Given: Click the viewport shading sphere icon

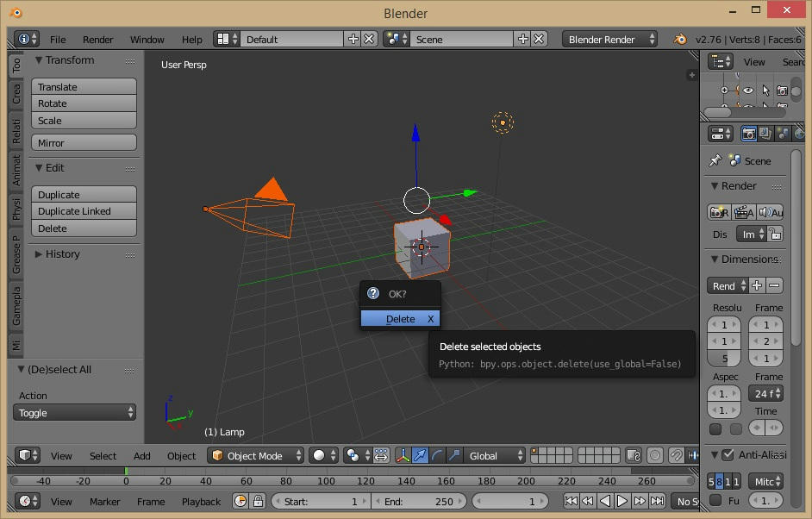Looking at the screenshot, I should click(319, 456).
